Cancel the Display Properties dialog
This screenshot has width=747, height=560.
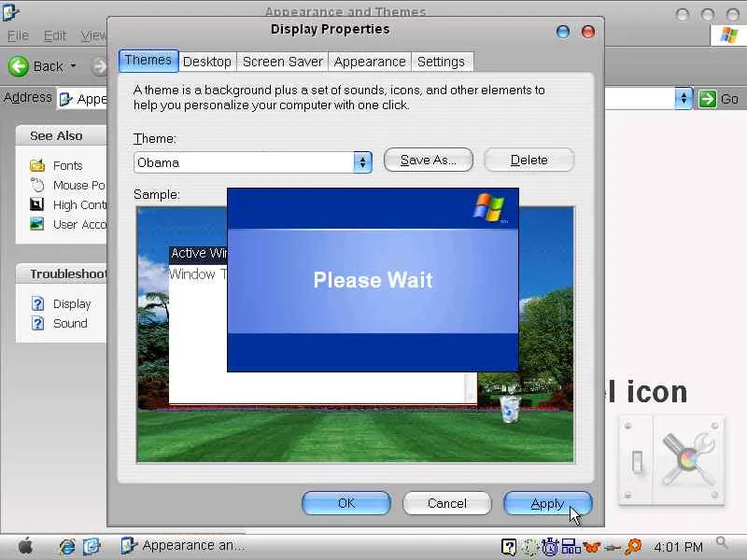(447, 503)
